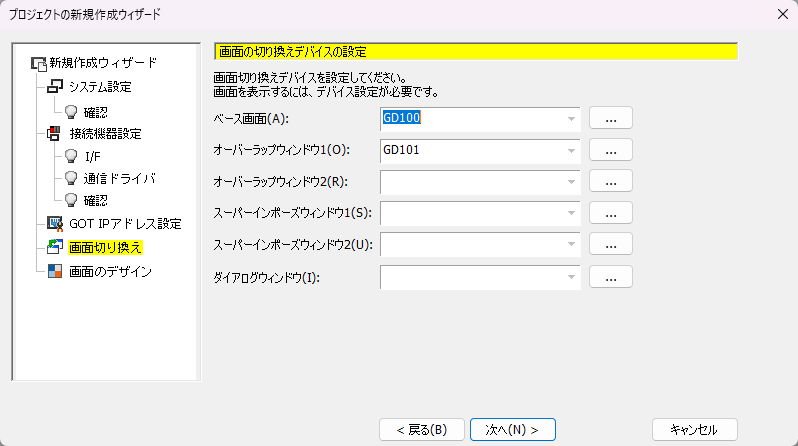The width and height of the screenshot is (798, 446).
Task: Select the システム設定 icon in tree
Action: [55, 87]
